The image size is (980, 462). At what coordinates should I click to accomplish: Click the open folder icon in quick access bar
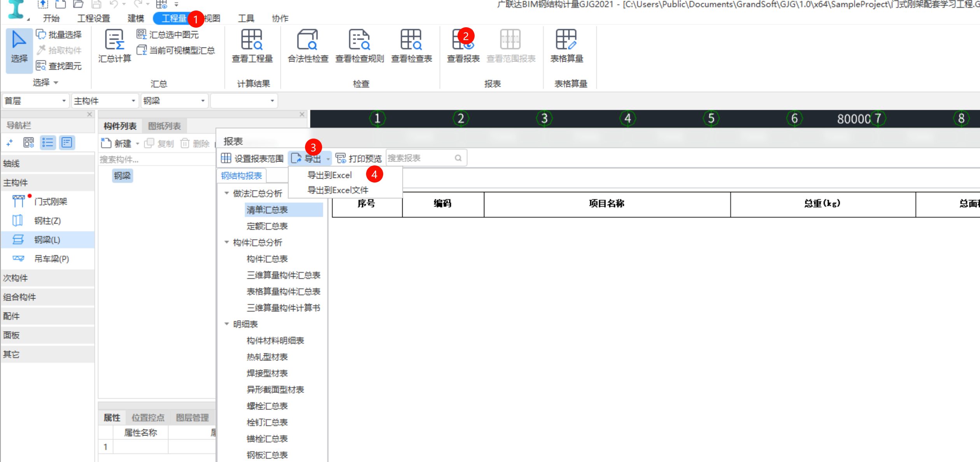click(79, 4)
